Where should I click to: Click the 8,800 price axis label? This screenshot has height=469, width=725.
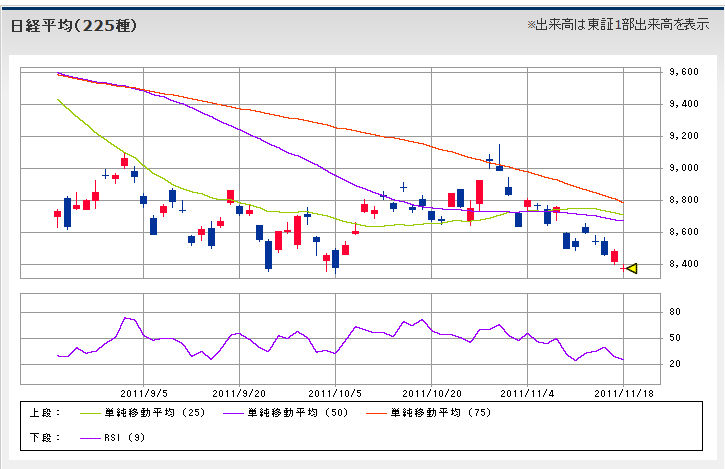click(x=683, y=200)
